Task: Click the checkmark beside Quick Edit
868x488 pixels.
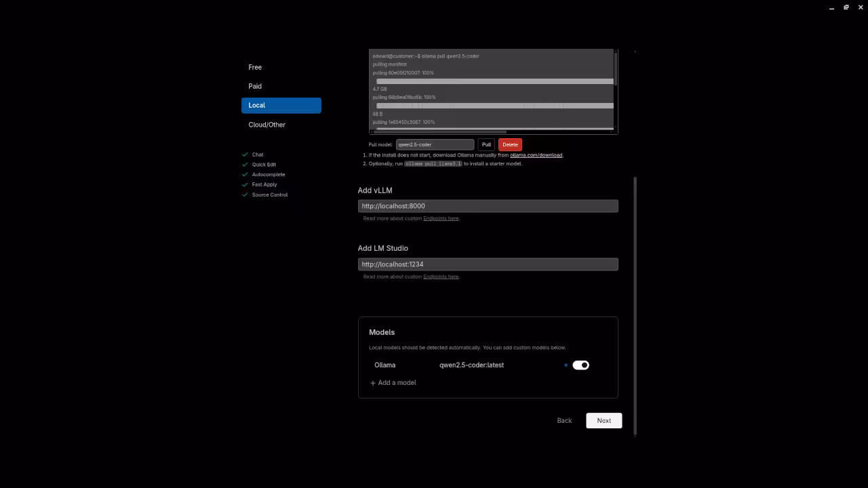Action: [x=245, y=164]
